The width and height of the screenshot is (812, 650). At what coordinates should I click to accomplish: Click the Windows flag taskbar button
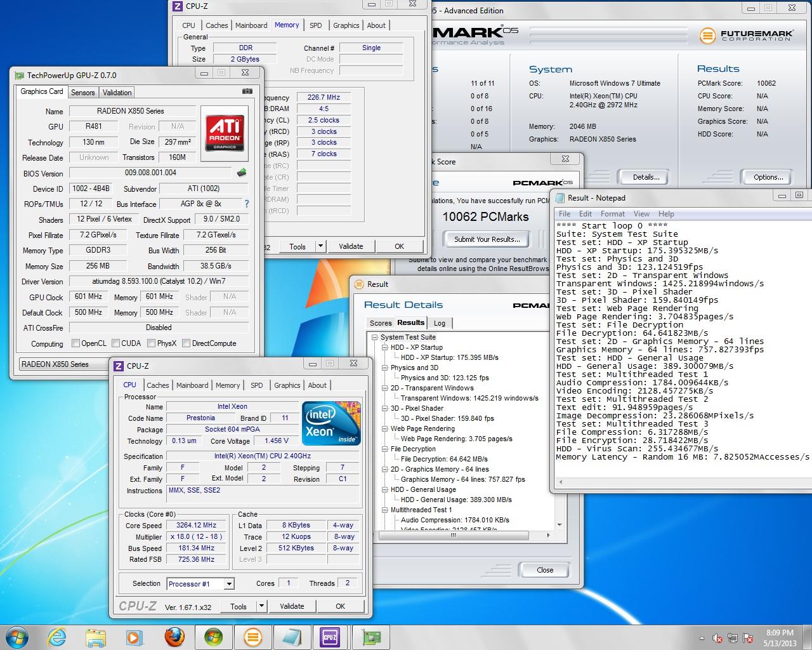click(x=214, y=637)
